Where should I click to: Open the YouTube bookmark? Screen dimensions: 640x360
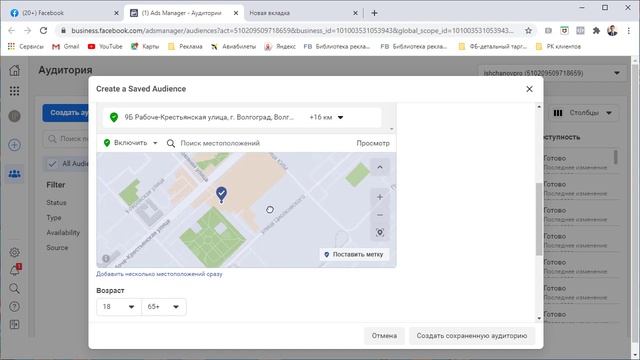pos(105,47)
